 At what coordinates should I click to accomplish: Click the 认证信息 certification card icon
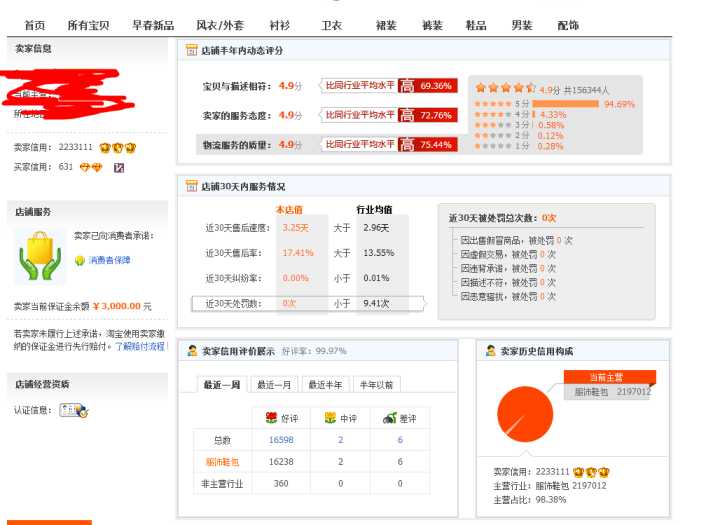[x=74, y=410]
